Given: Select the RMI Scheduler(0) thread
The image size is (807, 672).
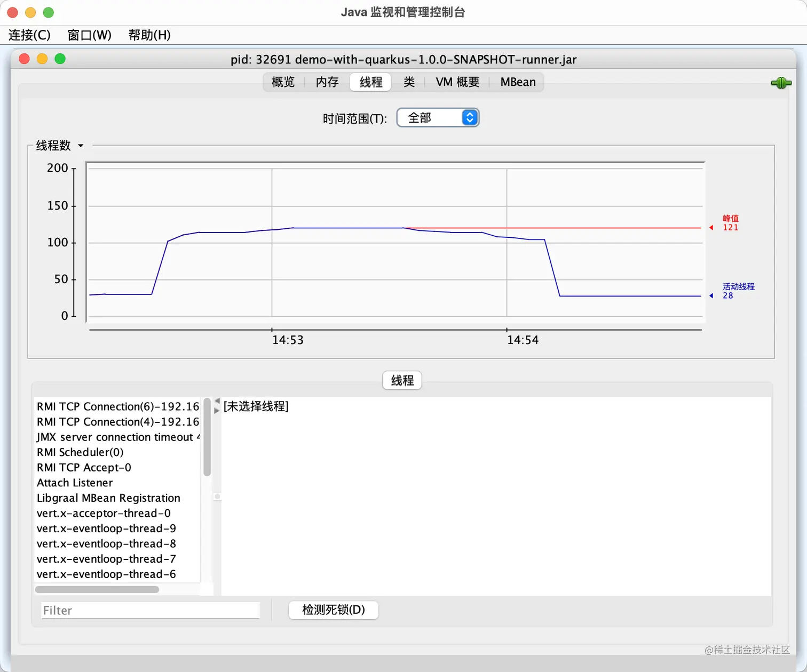Looking at the screenshot, I should pyautogui.click(x=117, y=452).
